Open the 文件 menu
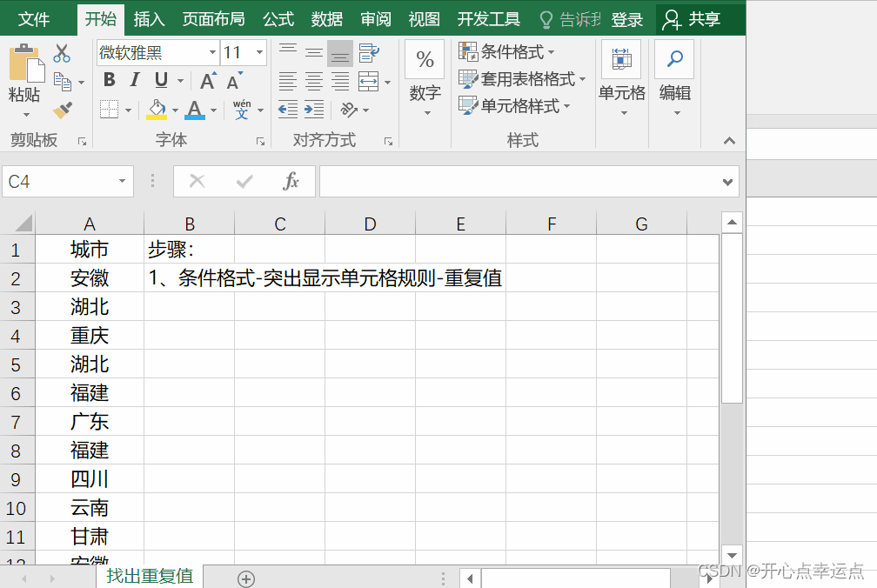 34,19
